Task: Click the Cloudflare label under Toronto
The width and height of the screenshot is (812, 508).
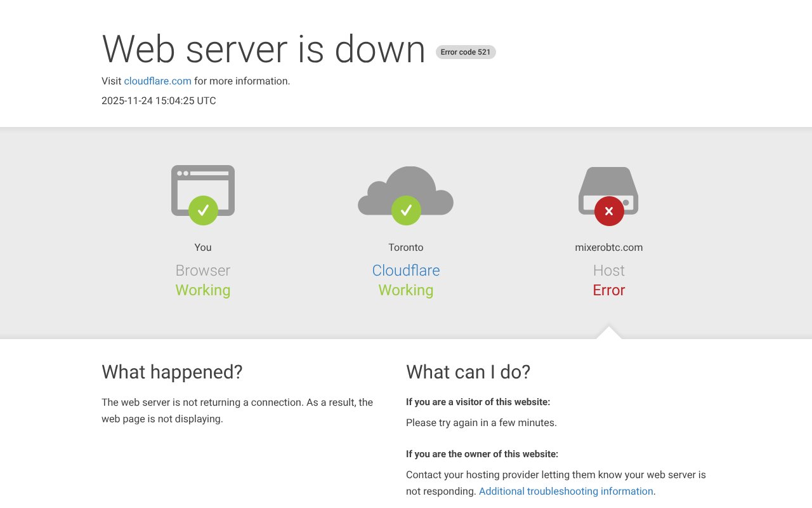Action: click(406, 270)
